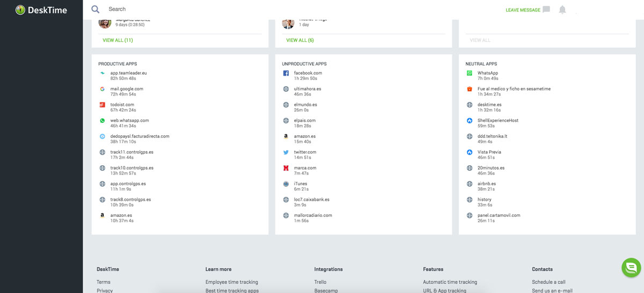Click the elpais.com entry text
This screenshot has height=293, width=644.
(x=305, y=121)
